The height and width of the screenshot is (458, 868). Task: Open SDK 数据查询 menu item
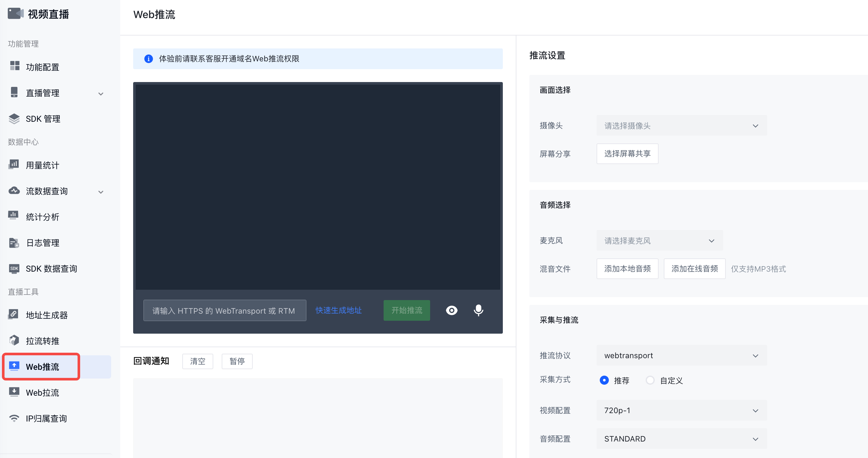[x=51, y=268]
